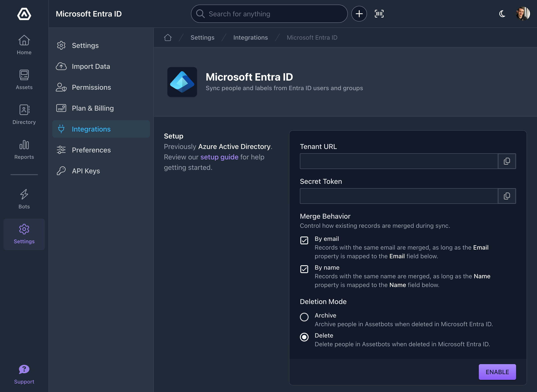Click the Plan & Billing card icon
Screen dimensions: 537x392
pyautogui.click(x=61, y=108)
